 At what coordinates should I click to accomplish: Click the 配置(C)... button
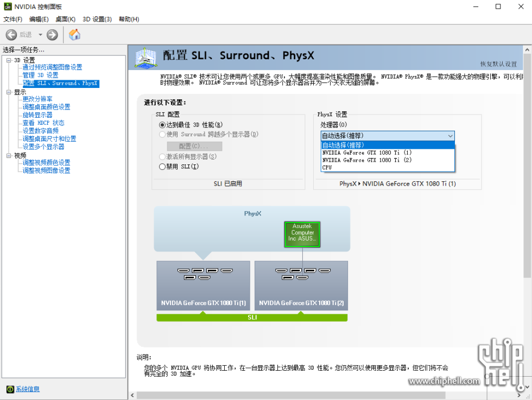tap(194, 146)
